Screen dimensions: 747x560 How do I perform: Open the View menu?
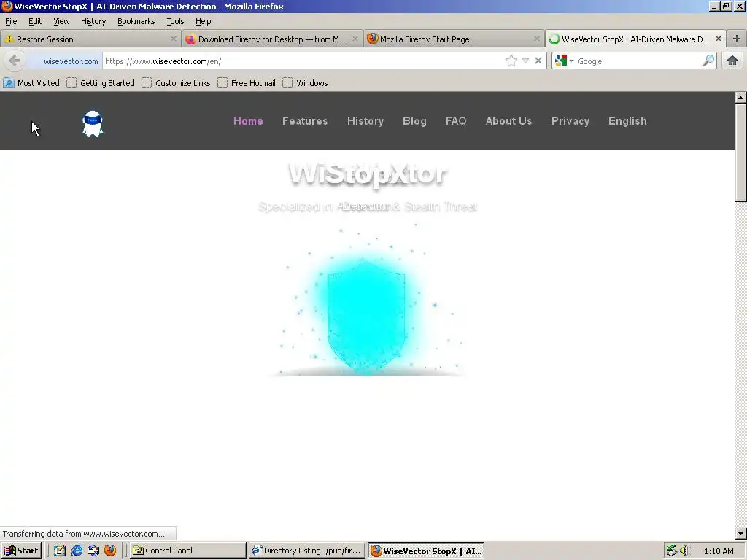[x=61, y=21]
